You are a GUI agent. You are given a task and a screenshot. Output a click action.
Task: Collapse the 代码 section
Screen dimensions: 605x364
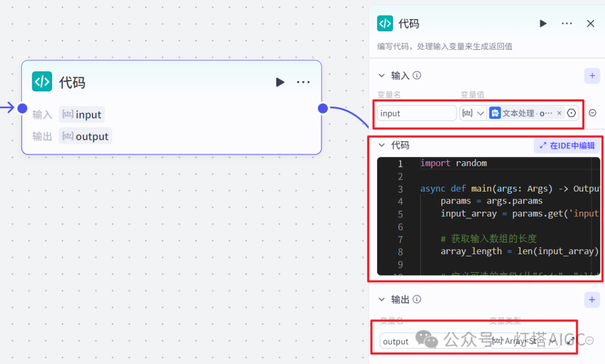381,146
